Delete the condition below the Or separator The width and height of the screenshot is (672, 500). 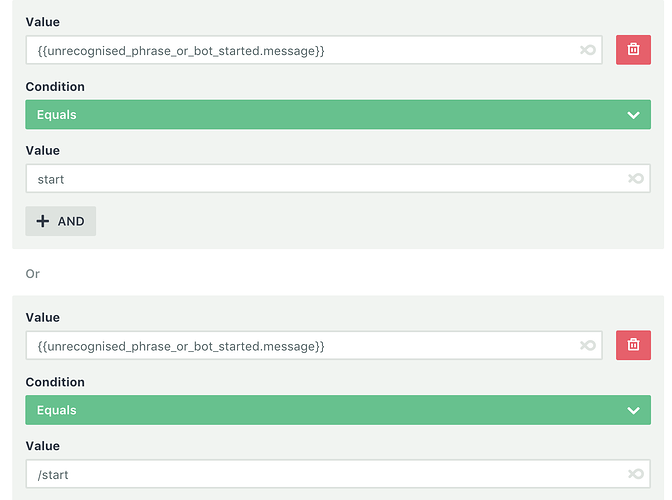(633, 345)
